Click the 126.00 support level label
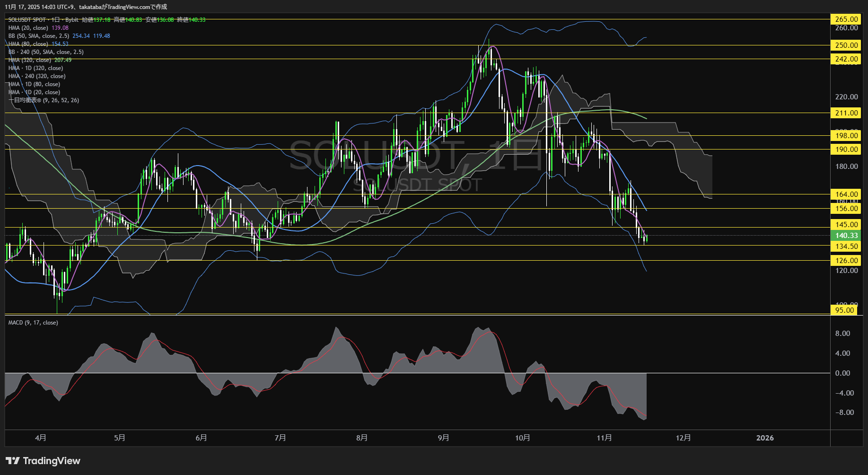The image size is (868, 475). pos(846,261)
